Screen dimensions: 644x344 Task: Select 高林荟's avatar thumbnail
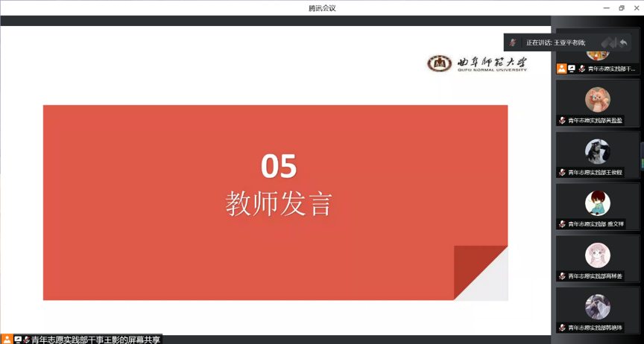[597, 255]
